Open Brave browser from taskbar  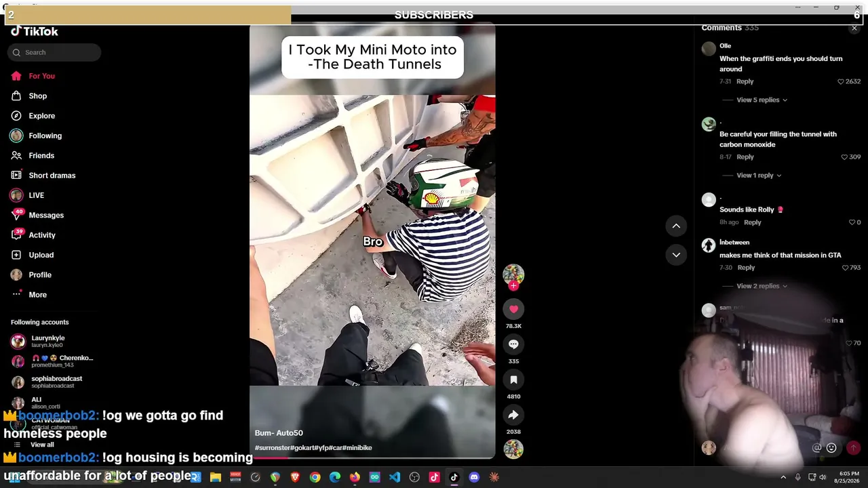click(x=295, y=477)
